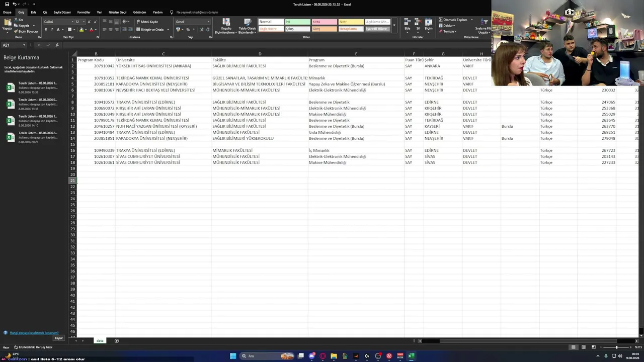Apply red font color

91,30
